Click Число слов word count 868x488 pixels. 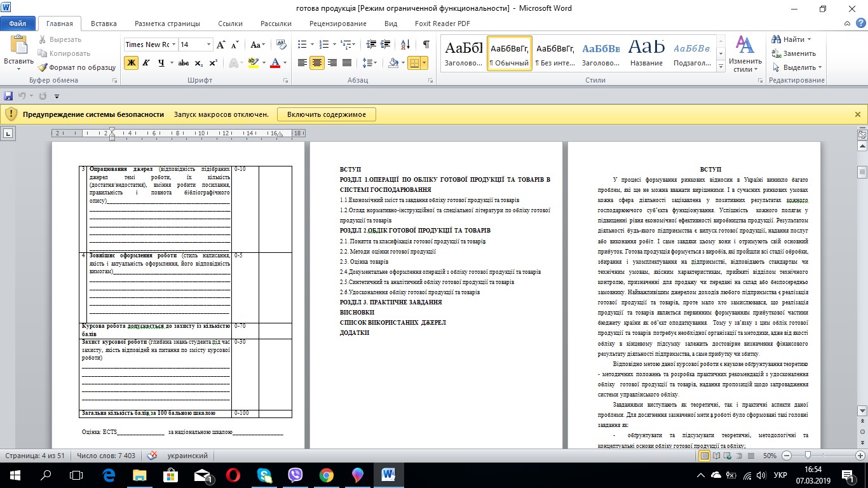click(x=106, y=456)
